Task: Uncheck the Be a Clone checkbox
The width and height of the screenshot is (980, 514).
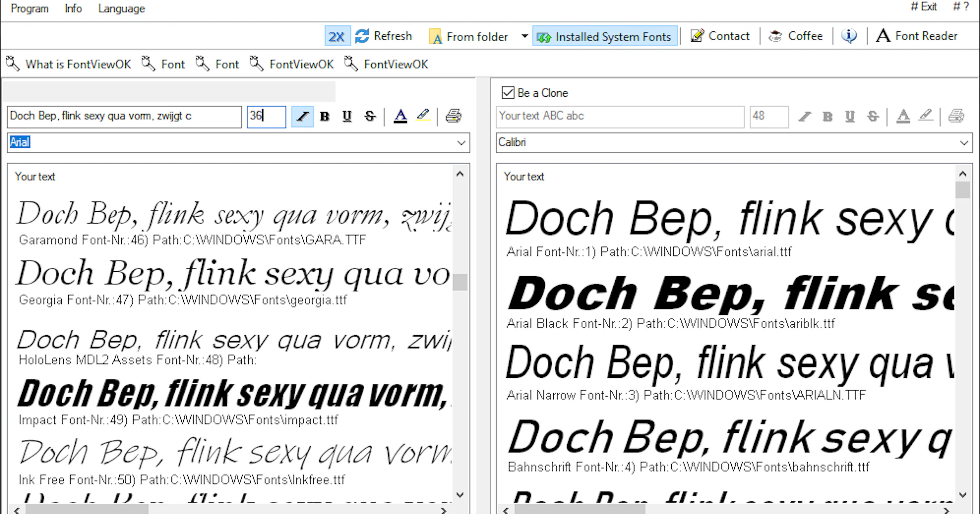Action: point(508,93)
